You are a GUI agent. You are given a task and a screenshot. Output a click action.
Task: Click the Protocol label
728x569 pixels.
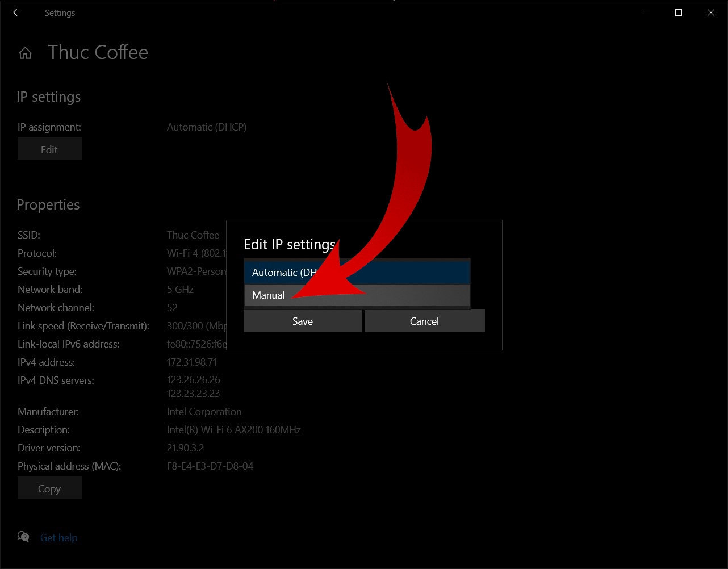(x=37, y=253)
